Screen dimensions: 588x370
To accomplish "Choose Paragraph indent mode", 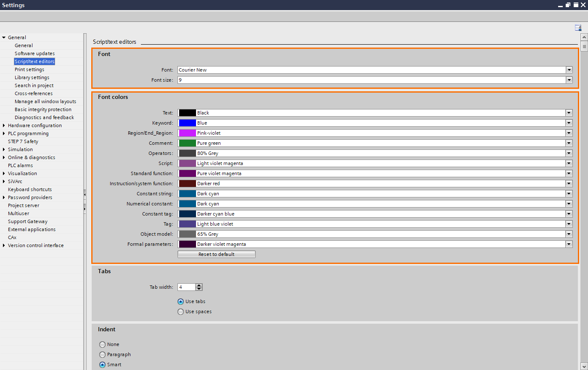I will pos(102,354).
